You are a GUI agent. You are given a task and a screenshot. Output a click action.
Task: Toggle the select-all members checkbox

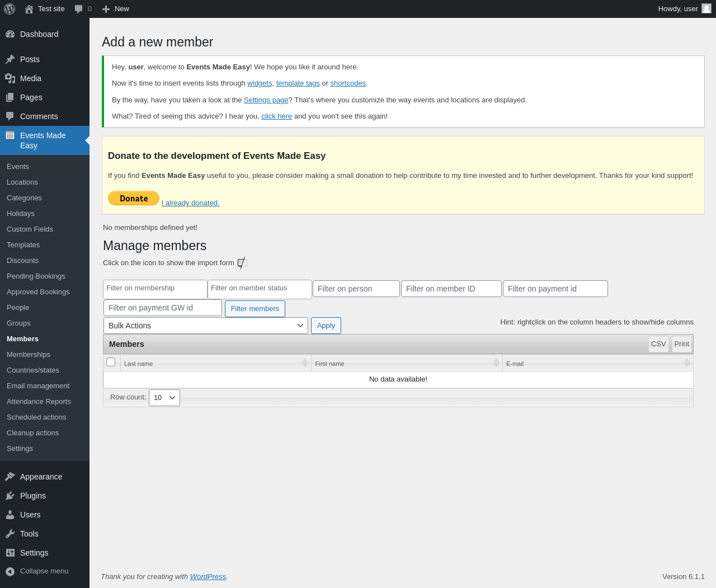click(111, 362)
